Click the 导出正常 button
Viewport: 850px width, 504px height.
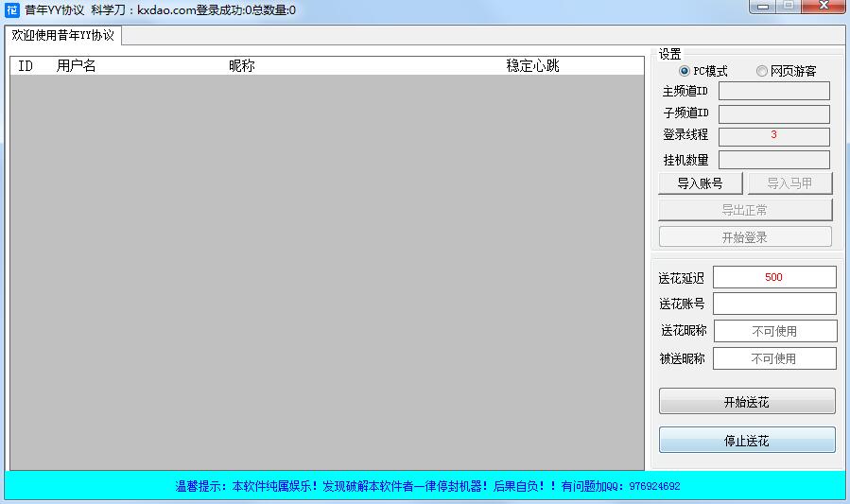click(x=745, y=210)
